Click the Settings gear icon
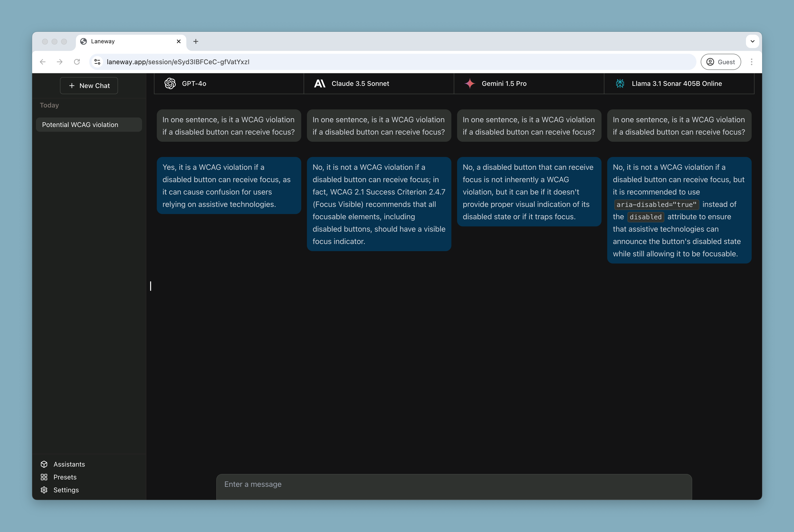Image resolution: width=794 pixels, height=532 pixels. (44, 490)
